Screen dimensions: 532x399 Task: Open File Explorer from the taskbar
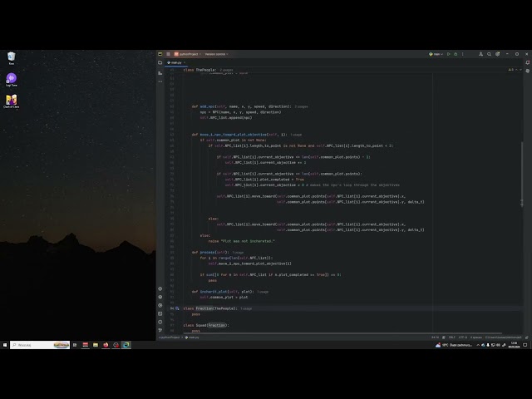[x=96, y=345]
